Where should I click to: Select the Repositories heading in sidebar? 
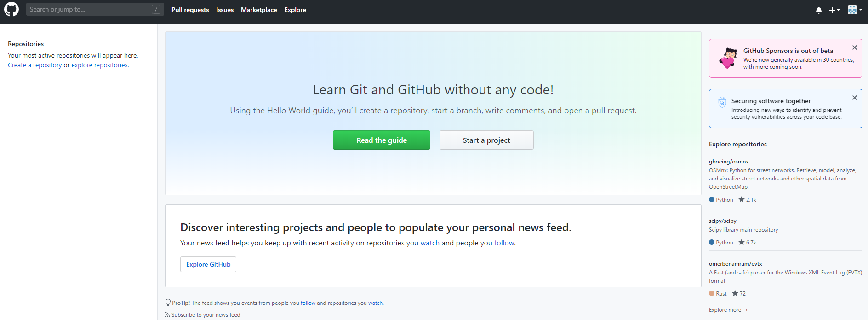pyautogui.click(x=26, y=44)
